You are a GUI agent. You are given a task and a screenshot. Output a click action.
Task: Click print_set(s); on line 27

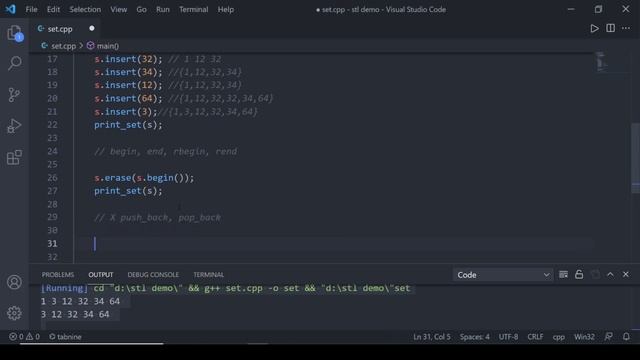point(128,191)
